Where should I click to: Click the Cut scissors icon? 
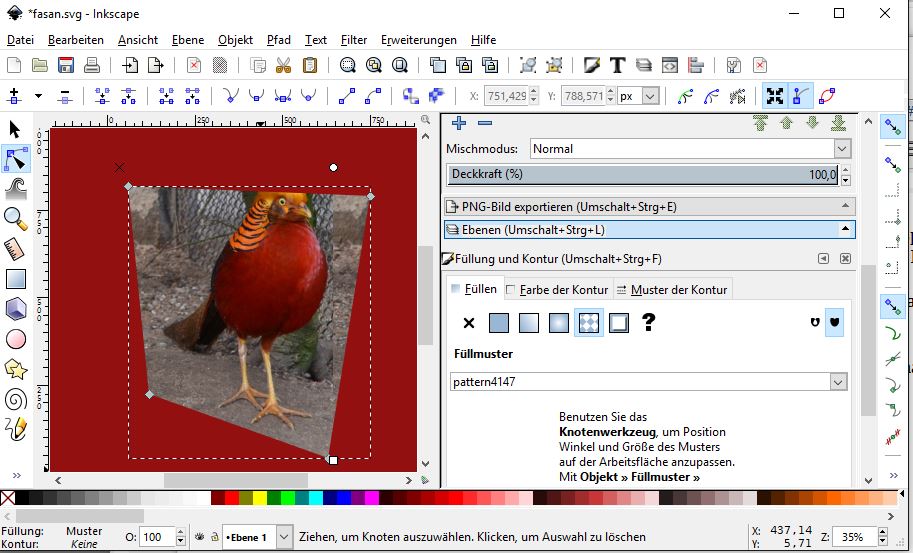click(284, 66)
